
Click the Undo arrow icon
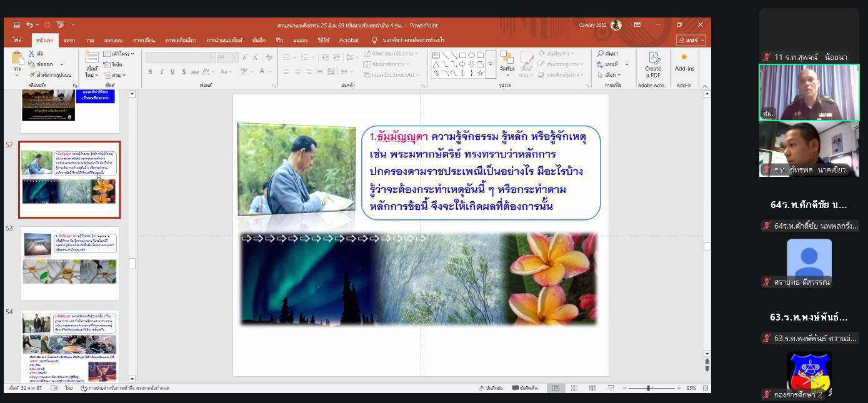[29, 25]
